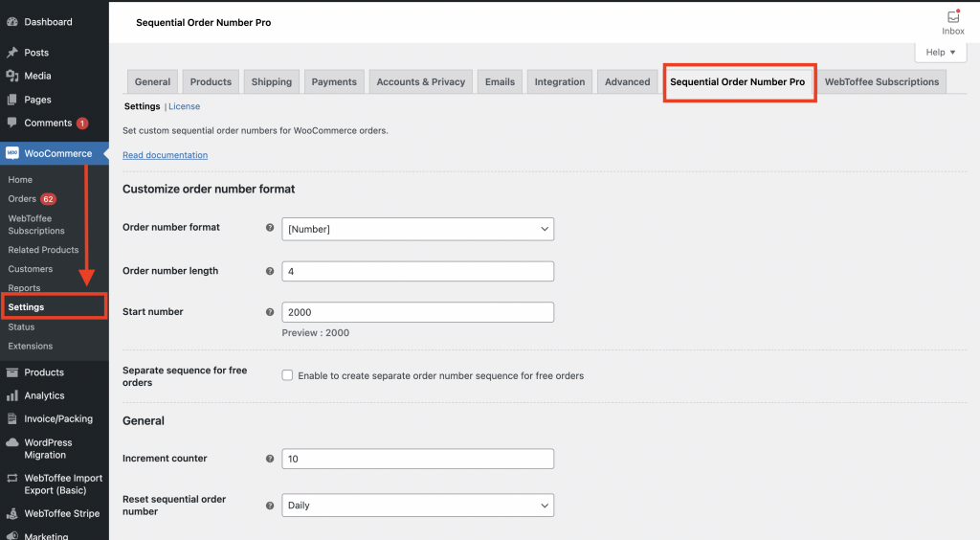Click the WordPress Migration cloud icon

coord(11,442)
